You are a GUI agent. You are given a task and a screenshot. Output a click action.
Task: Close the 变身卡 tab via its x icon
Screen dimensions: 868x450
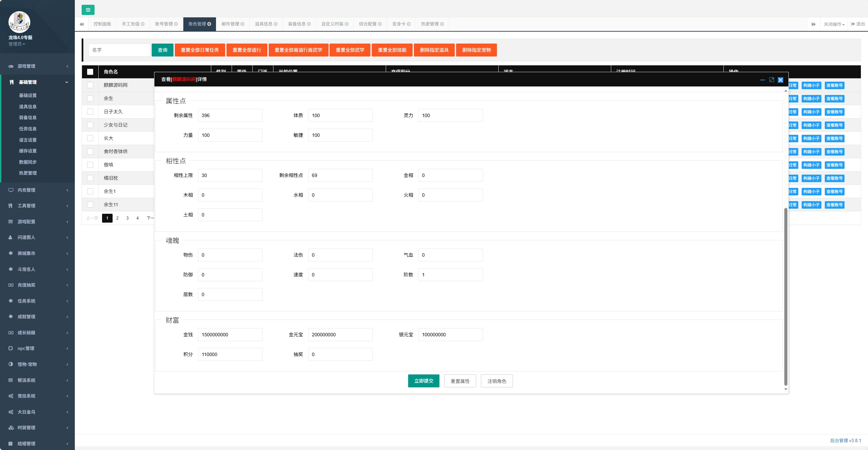pos(409,24)
